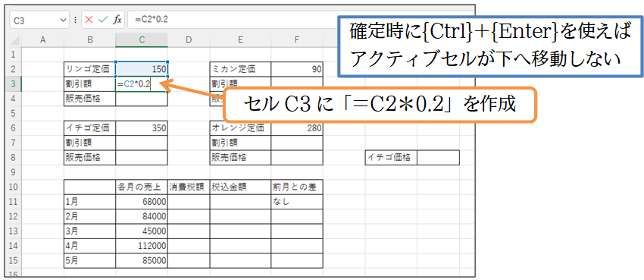Screen dimensions: 644x280
Task: Click the cell containing 150
Action: pyautogui.click(x=142, y=69)
